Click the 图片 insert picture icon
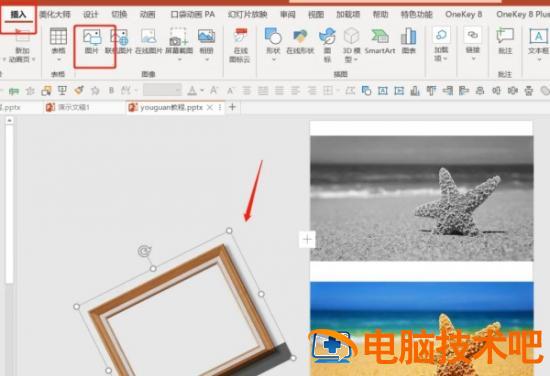The height and width of the screenshot is (376, 550). coord(92,36)
